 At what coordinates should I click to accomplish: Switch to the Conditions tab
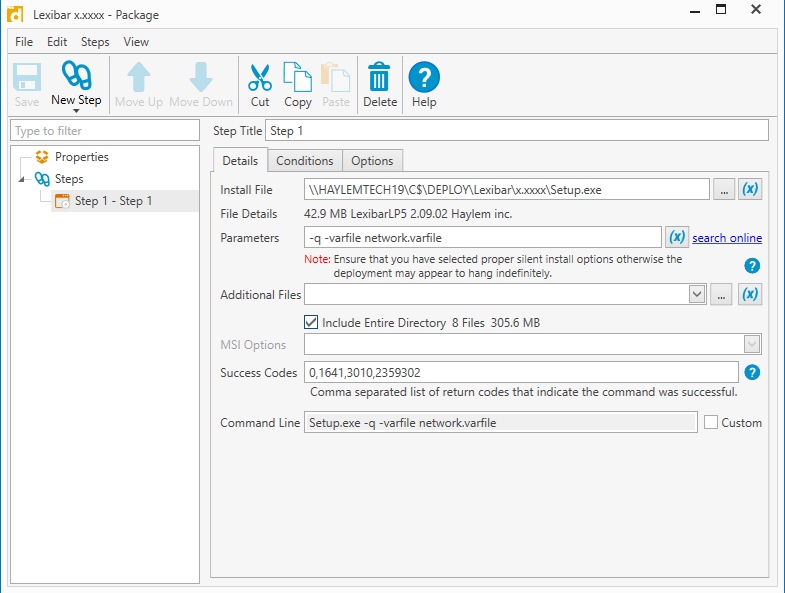305,161
